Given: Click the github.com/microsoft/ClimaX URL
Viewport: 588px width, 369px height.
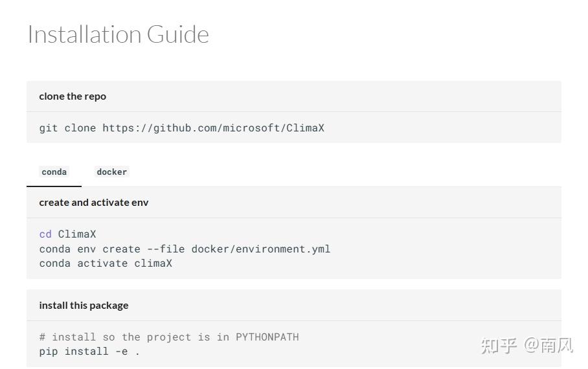Looking at the screenshot, I should coord(213,128).
